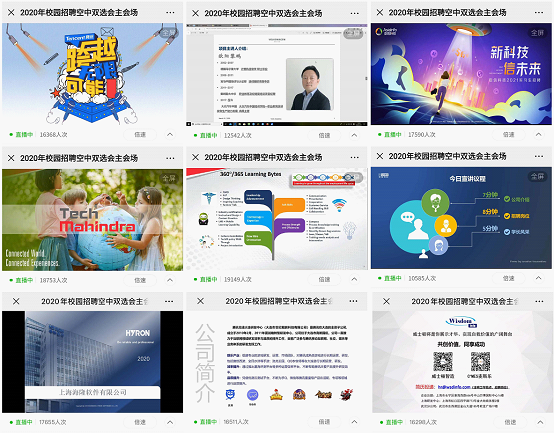Tap the 倍速 button on 10585人次 stream

(x=508, y=278)
